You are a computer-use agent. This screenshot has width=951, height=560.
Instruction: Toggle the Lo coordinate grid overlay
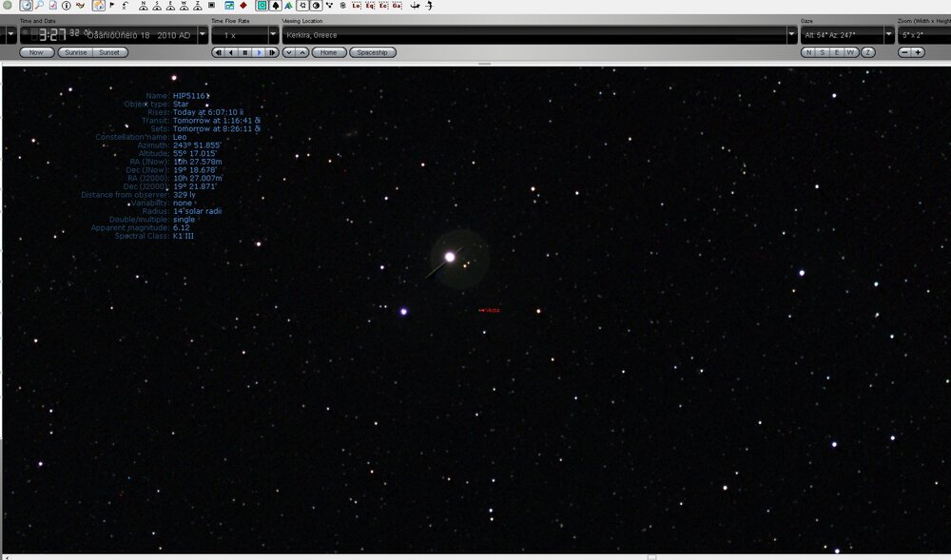click(x=357, y=6)
